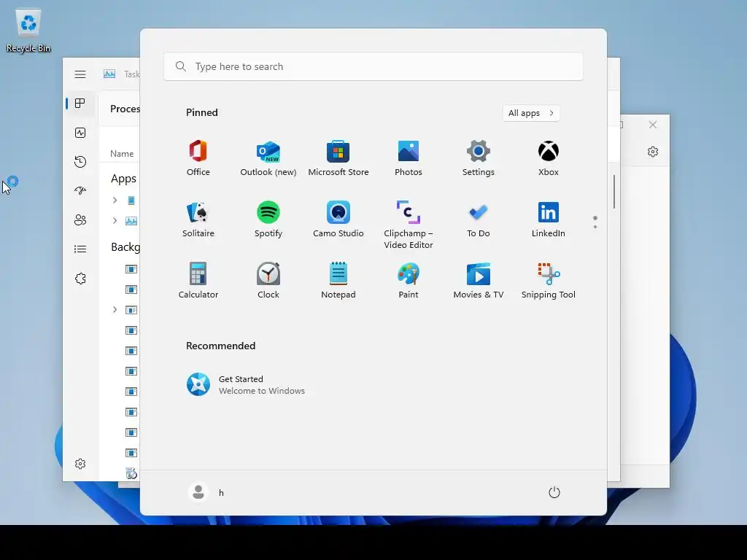This screenshot has width=747, height=560.
Task: Expand the second app row under Apps
Action: (115, 220)
